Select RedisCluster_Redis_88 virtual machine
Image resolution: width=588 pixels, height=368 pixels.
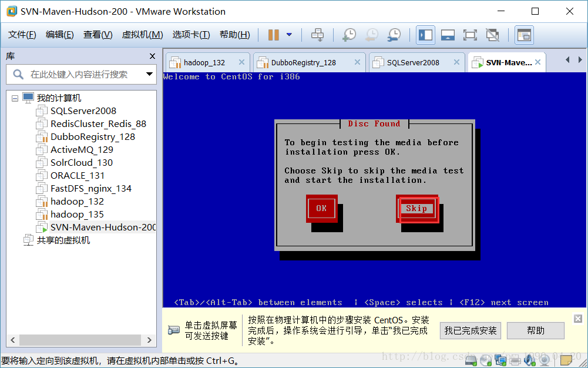[98, 124]
